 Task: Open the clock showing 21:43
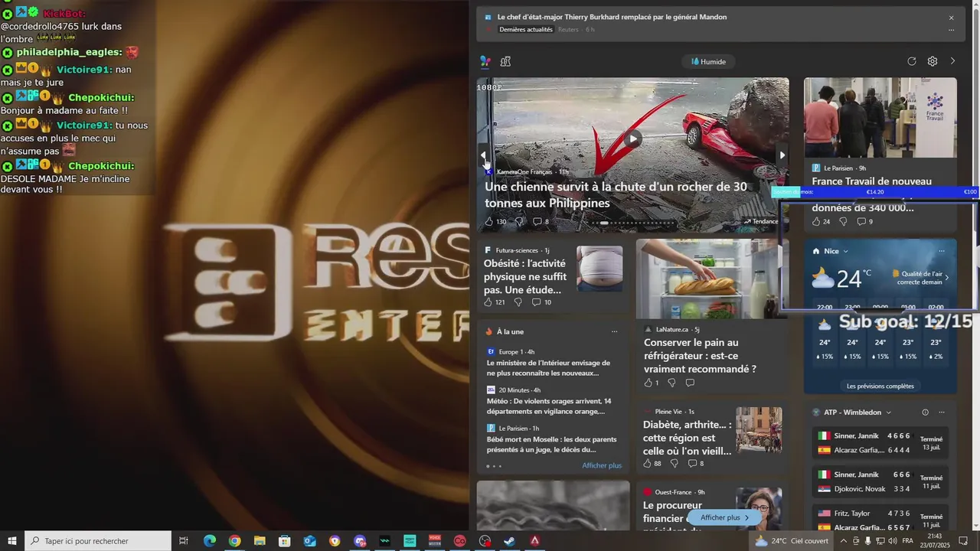[x=935, y=541]
